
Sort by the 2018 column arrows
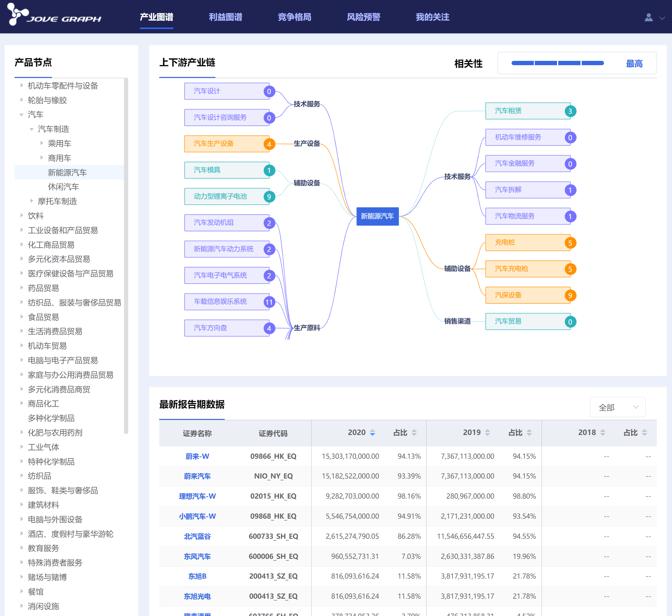pos(603,433)
